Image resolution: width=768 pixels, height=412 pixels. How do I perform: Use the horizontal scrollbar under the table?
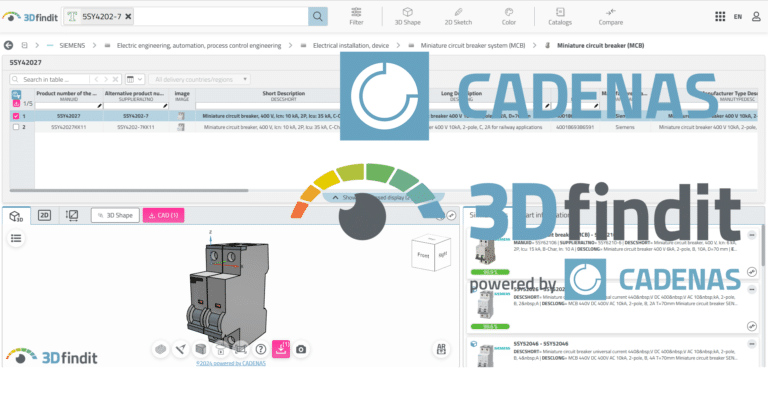pyautogui.click(x=129, y=190)
